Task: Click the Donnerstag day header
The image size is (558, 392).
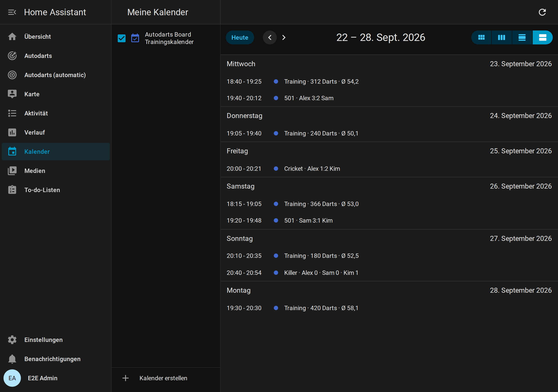Action: 244,116
